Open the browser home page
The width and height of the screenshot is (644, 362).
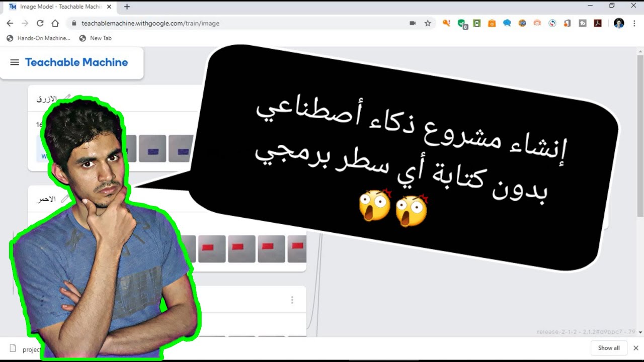pos(55,23)
